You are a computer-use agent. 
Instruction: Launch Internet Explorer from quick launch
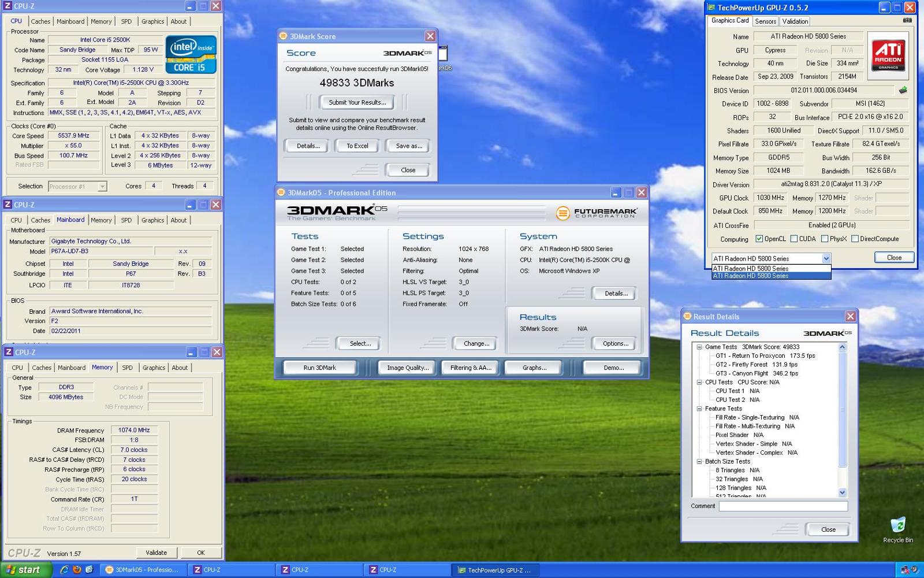coord(65,570)
